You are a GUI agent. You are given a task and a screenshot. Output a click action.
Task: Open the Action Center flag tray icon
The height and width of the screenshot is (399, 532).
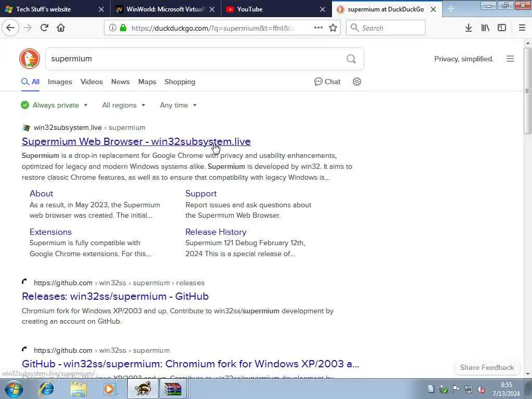(456, 389)
